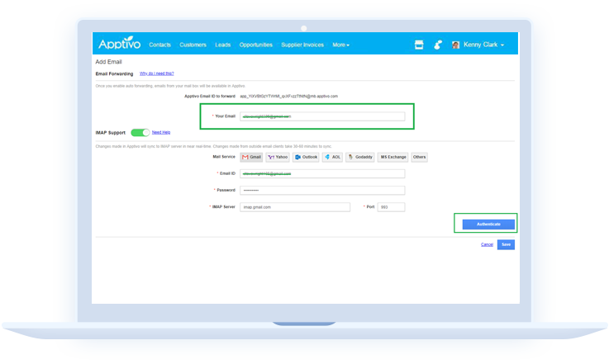Expand the More menu dropdown
The height and width of the screenshot is (364, 609).
tap(340, 45)
